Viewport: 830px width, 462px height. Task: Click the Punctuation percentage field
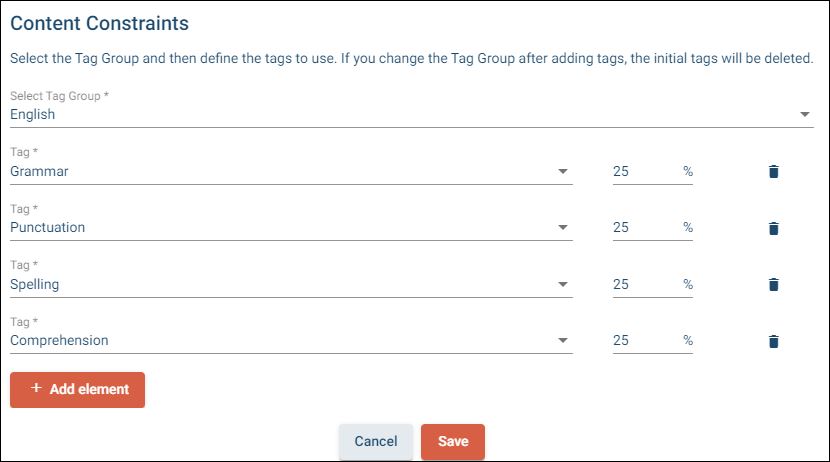[x=643, y=228]
